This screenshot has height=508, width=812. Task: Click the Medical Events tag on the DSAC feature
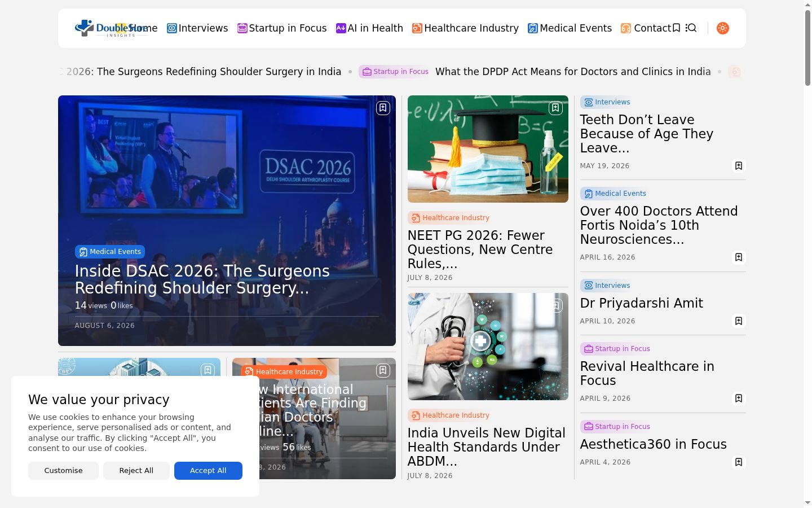pos(110,252)
